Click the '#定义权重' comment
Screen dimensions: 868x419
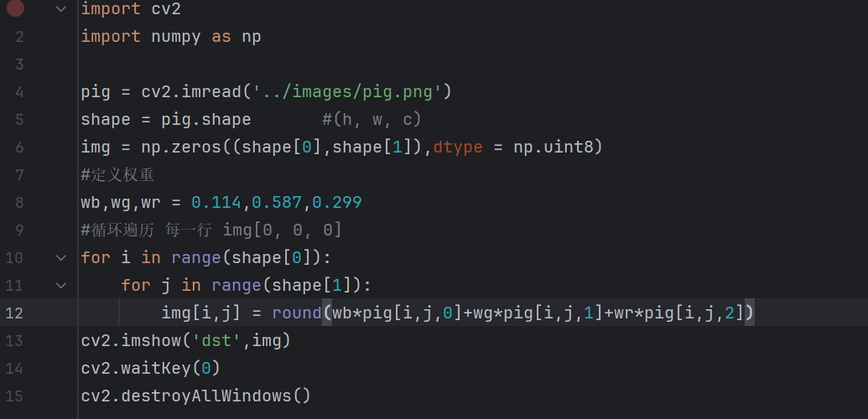(x=117, y=175)
